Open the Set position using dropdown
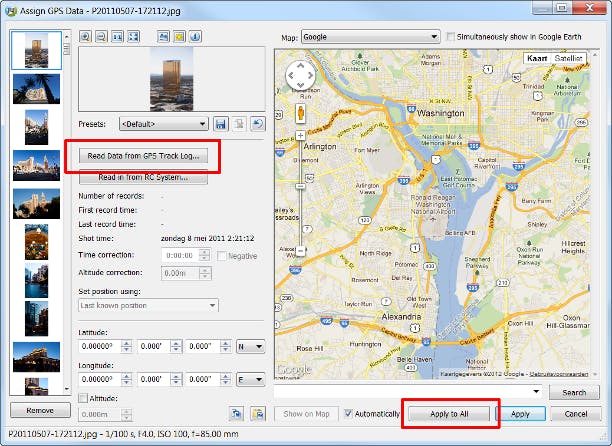Viewport: 612px width, 446px height. click(148, 305)
